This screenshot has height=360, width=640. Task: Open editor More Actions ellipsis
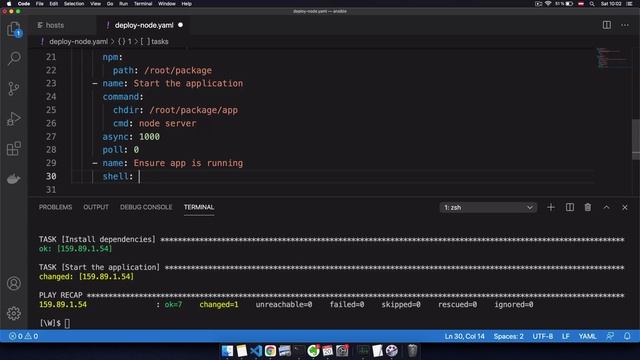(625, 25)
